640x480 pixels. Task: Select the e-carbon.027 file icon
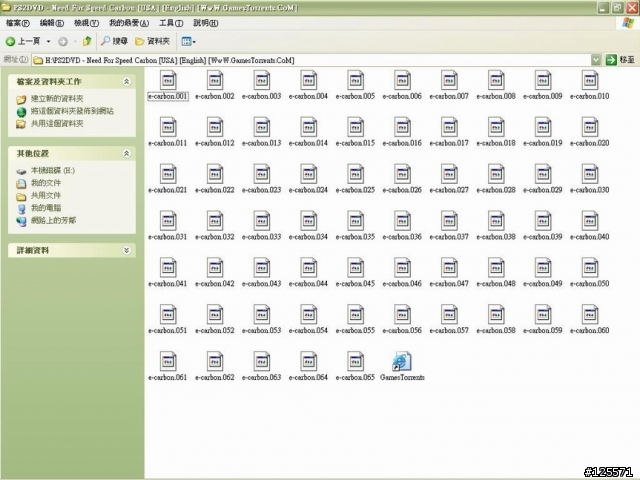pyautogui.click(x=449, y=174)
